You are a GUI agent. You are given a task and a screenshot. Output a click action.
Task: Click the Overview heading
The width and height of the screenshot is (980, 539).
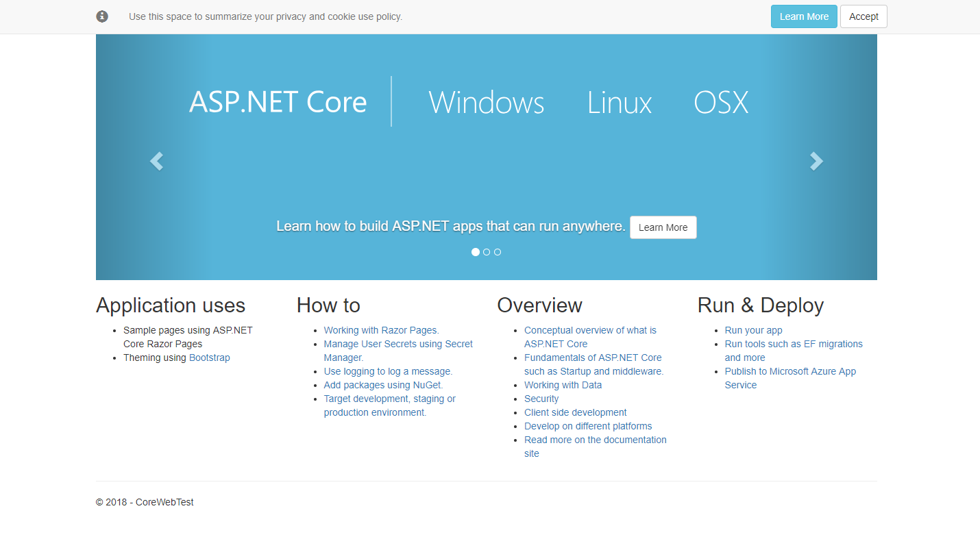[539, 305]
